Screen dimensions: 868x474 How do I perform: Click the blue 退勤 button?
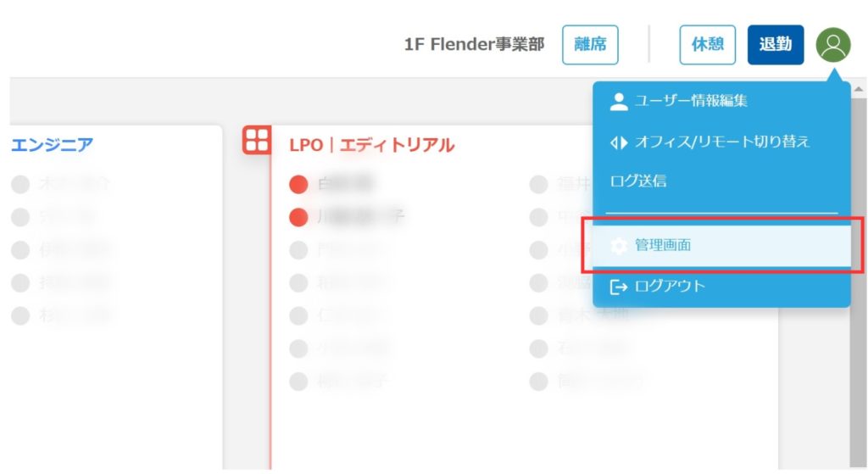pyautogui.click(x=775, y=45)
